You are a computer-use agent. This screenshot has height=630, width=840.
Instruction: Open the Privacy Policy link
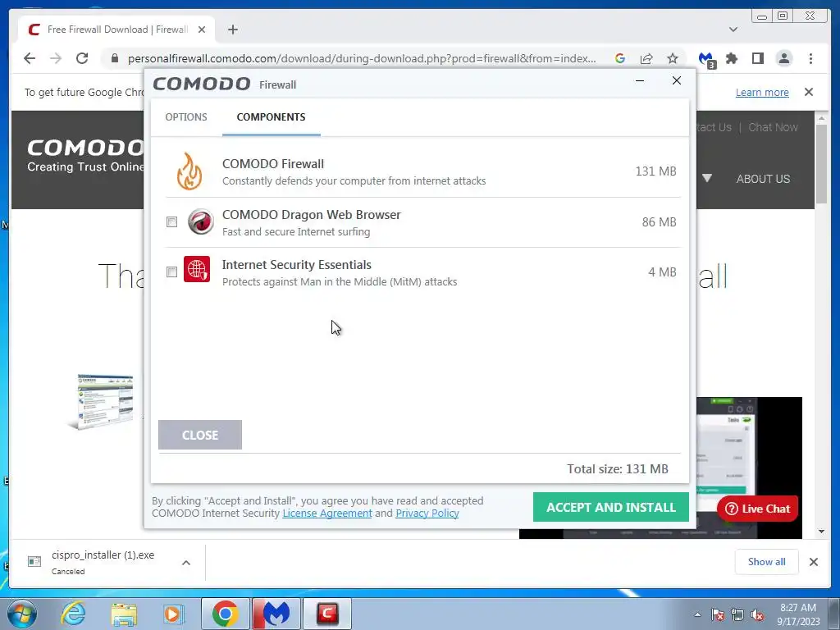tap(427, 514)
